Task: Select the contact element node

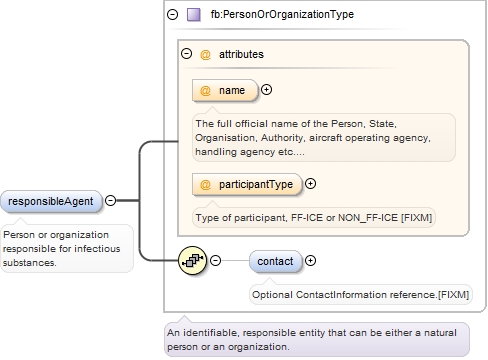Action: click(x=275, y=261)
